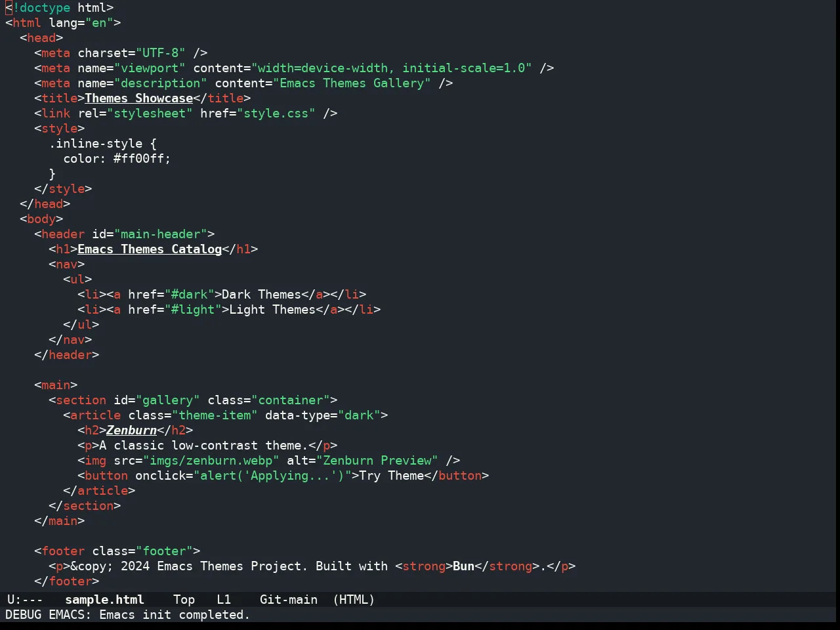Click the "Zenburn Preview" alt value

(x=377, y=460)
